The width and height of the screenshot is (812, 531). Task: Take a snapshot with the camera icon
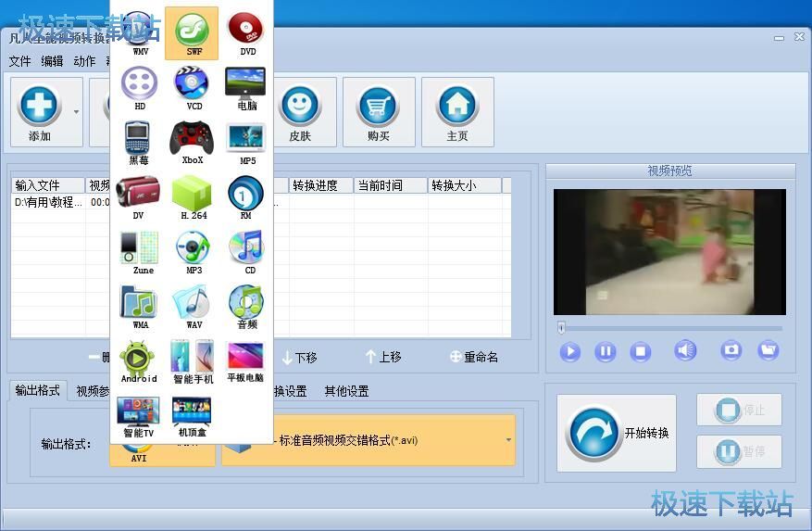pyautogui.click(x=731, y=350)
